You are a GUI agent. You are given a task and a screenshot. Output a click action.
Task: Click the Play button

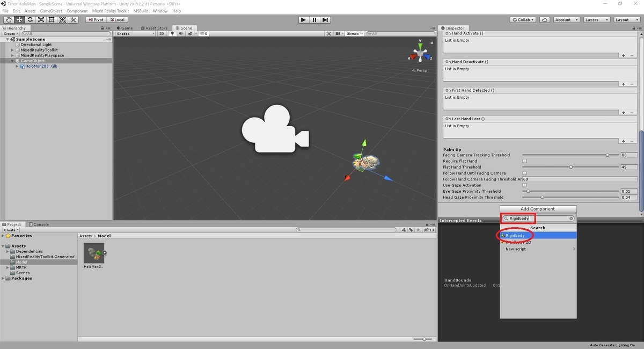pos(304,20)
